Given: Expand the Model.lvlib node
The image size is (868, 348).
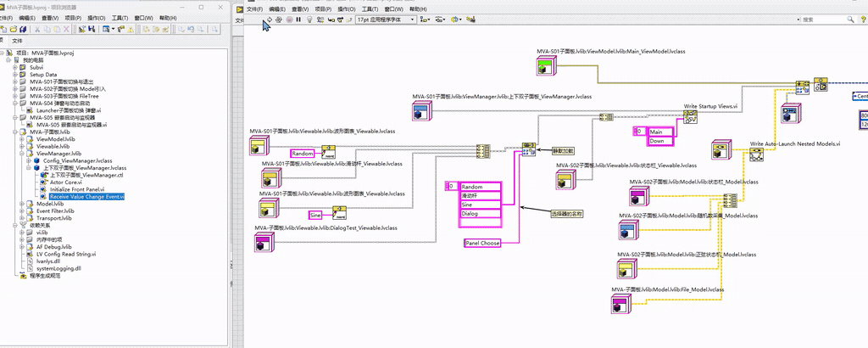Looking at the screenshot, I should [22, 204].
